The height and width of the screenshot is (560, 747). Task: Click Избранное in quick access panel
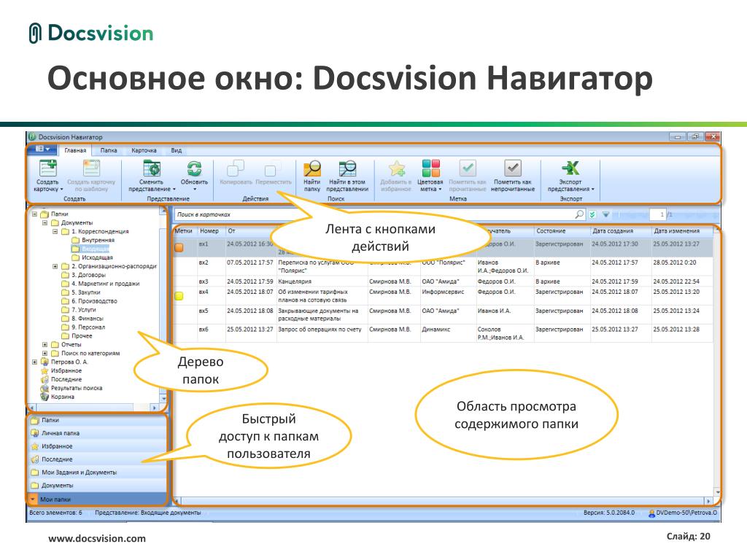(x=97, y=446)
